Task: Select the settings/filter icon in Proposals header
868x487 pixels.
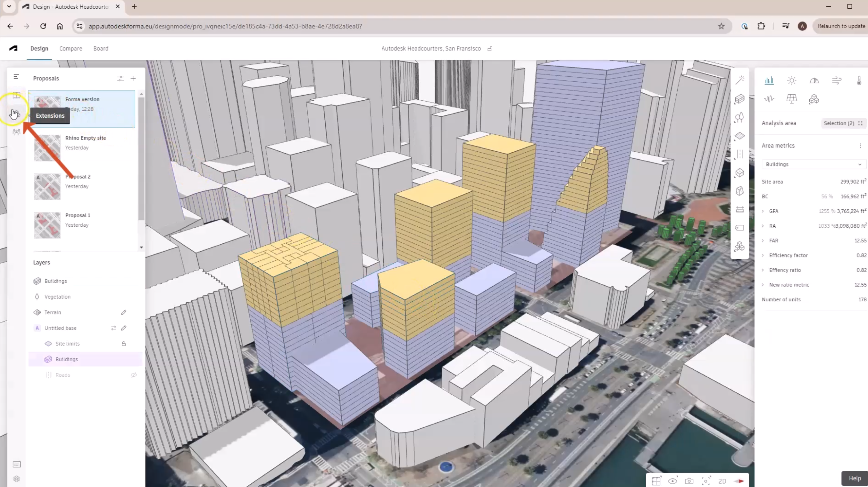Action: point(119,78)
